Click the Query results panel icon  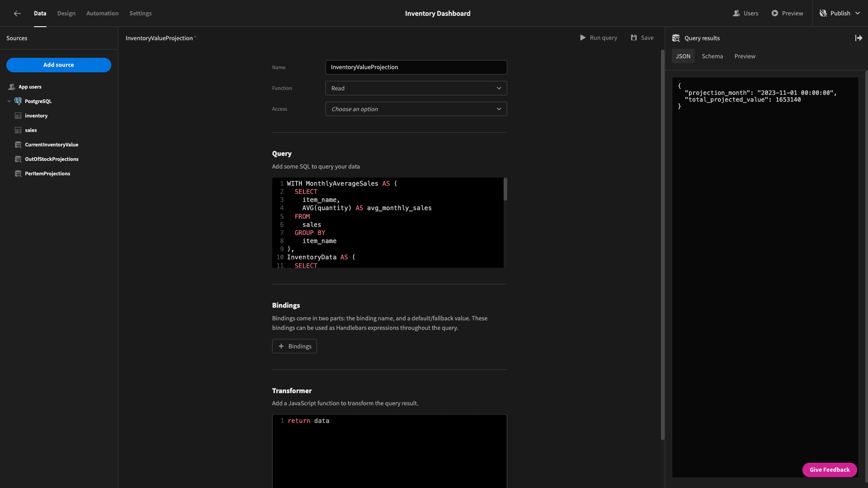[676, 38]
